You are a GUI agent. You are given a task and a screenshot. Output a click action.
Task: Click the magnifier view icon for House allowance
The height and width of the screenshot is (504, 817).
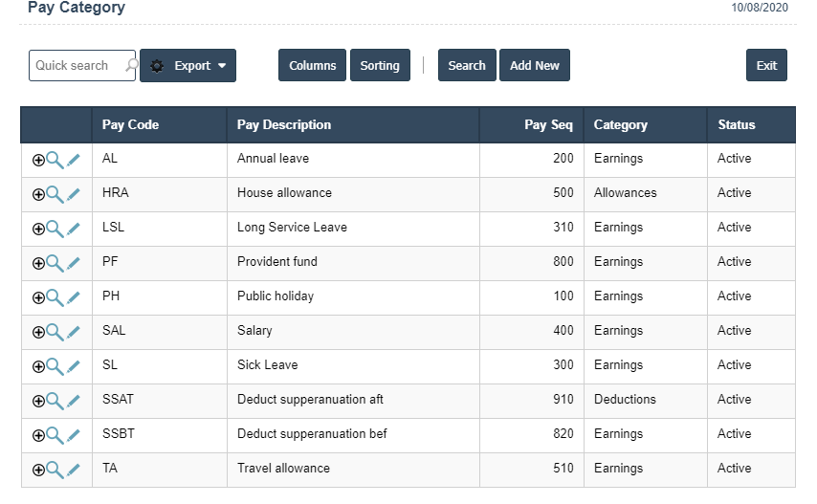pyautogui.click(x=55, y=194)
